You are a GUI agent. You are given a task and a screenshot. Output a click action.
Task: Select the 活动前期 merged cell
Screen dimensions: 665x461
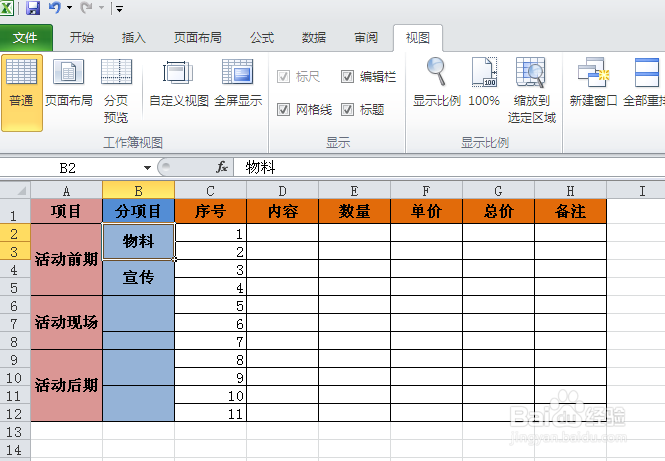[66, 259]
